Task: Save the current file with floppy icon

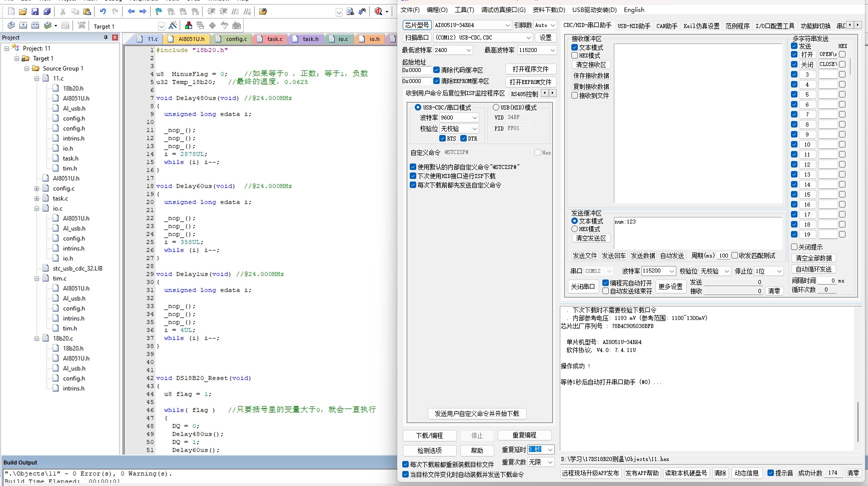Action: tap(35, 11)
